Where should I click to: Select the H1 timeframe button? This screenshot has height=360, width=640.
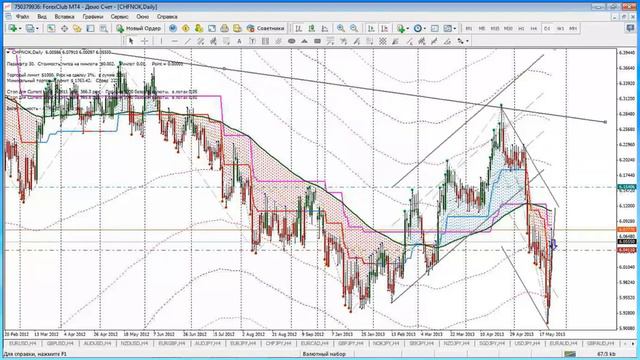coord(521,28)
